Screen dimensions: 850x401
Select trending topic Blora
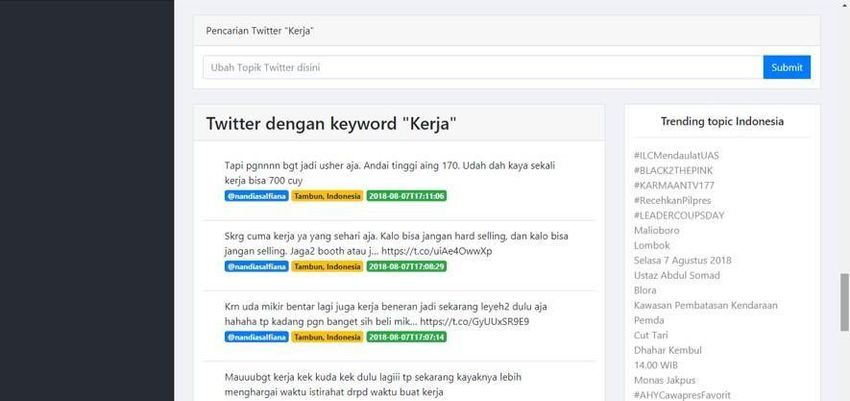[x=645, y=290]
